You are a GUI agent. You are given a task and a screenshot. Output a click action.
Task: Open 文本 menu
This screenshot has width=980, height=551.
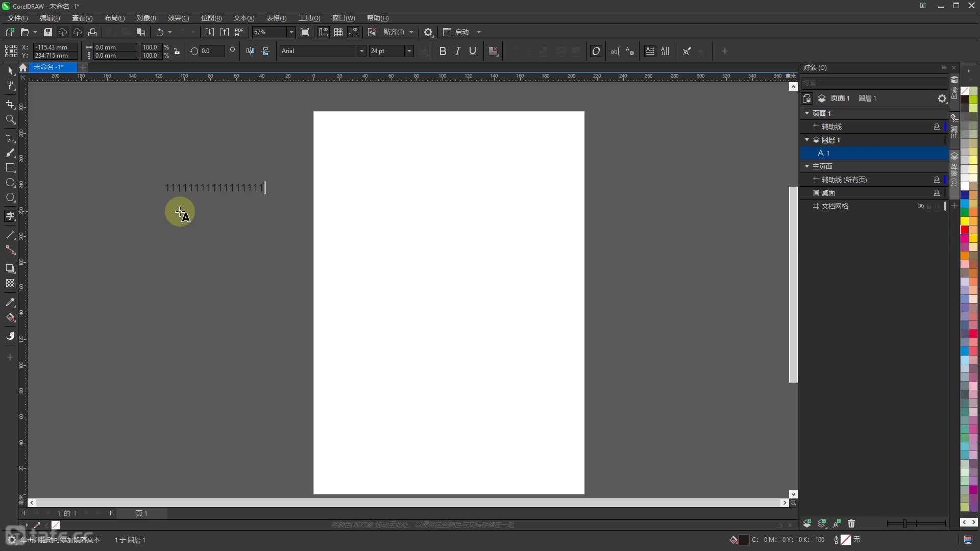point(243,18)
